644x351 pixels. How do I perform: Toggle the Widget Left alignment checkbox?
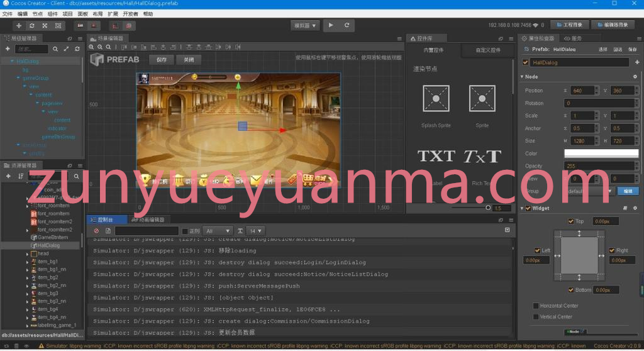(x=537, y=250)
